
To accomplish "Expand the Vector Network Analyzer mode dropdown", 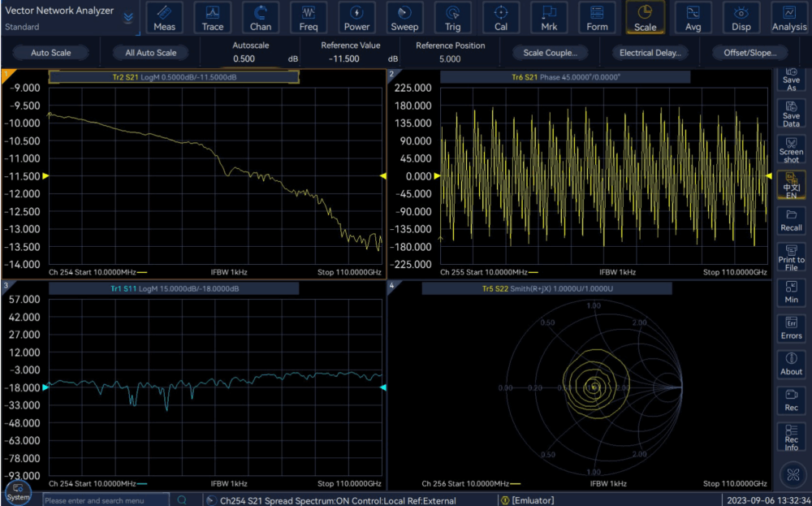I will coord(128,17).
